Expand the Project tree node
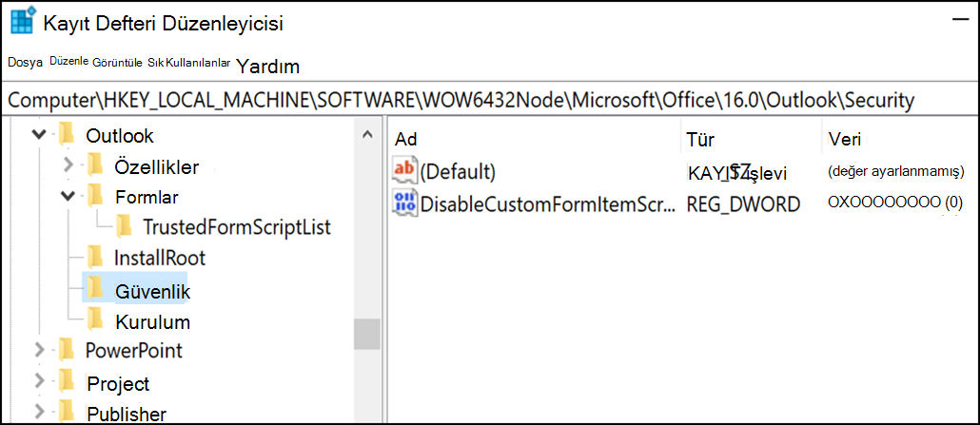This screenshot has width=980, height=425. pyautogui.click(x=40, y=380)
